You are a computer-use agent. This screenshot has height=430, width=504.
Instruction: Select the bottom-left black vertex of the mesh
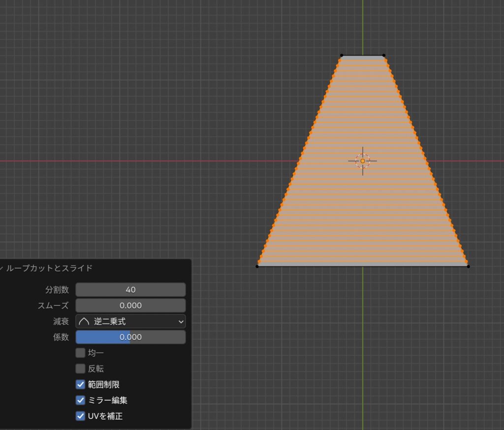point(257,267)
